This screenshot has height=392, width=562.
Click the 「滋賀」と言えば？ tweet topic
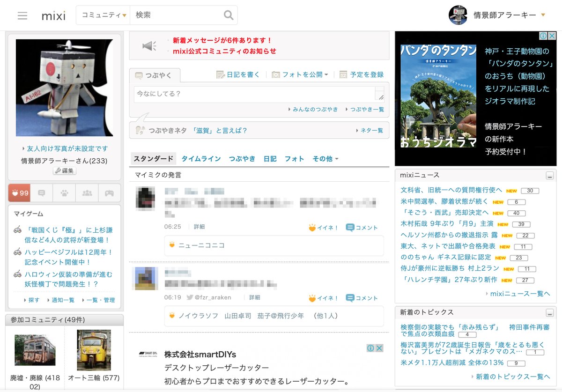coord(220,131)
